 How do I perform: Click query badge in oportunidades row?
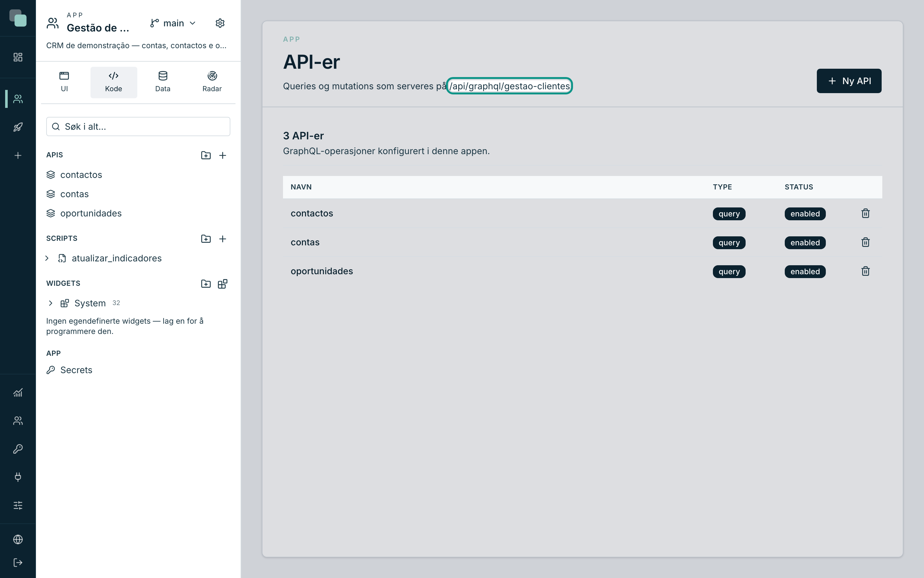tap(729, 271)
